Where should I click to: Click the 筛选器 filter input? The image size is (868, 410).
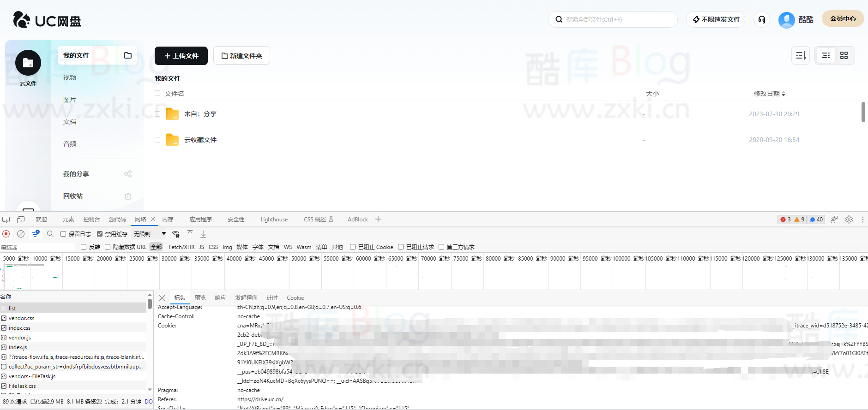[37, 247]
